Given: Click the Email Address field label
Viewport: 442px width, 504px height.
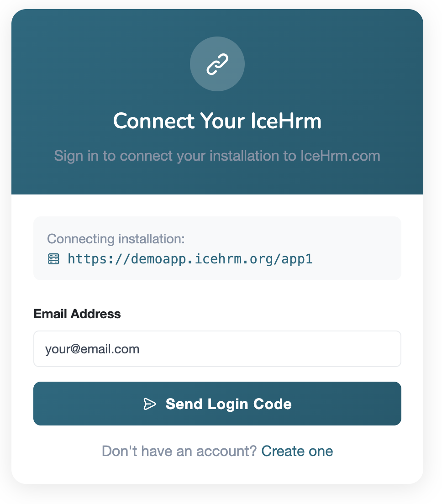Looking at the screenshot, I should (77, 314).
